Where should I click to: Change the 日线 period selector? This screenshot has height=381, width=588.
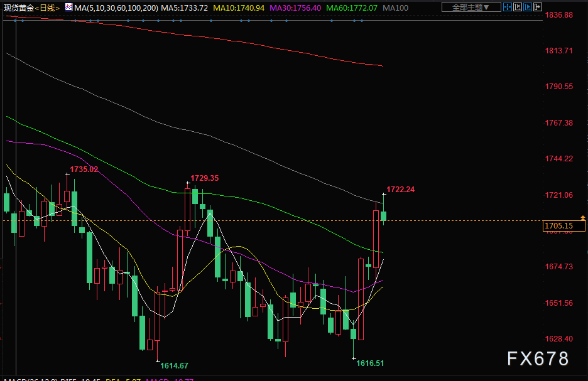48,8
